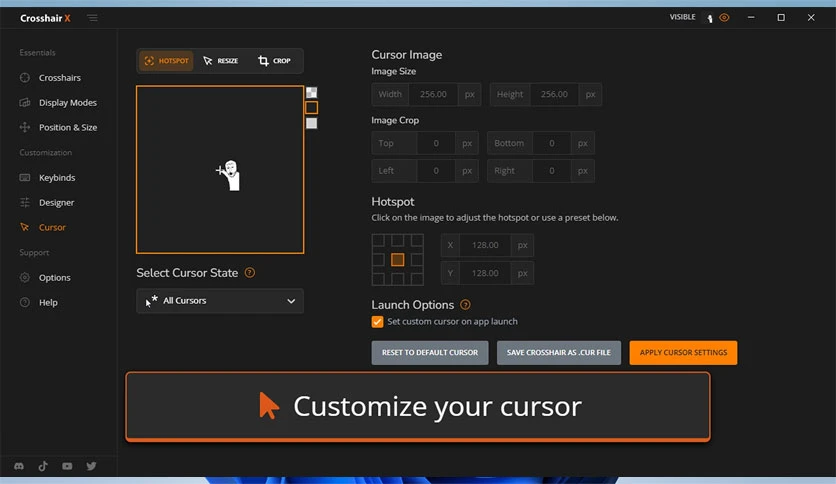This screenshot has height=484, width=836.
Task: Open Options in the sidebar
Action: coord(54,277)
